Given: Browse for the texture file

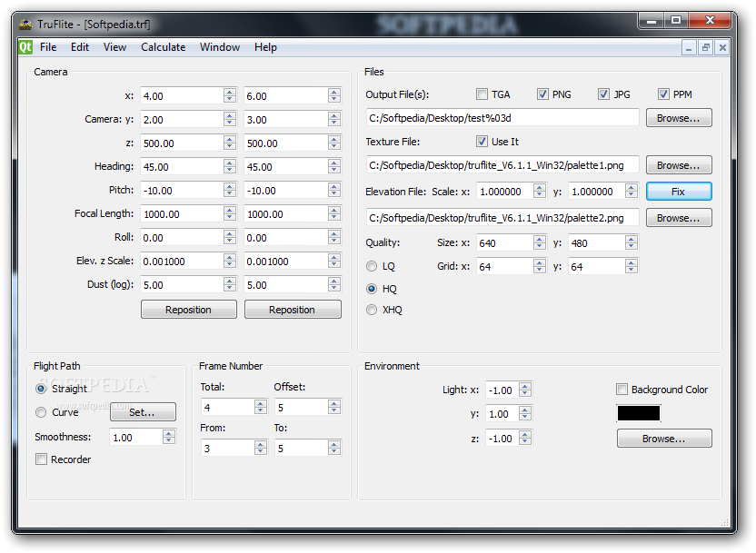Looking at the screenshot, I should pos(679,165).
